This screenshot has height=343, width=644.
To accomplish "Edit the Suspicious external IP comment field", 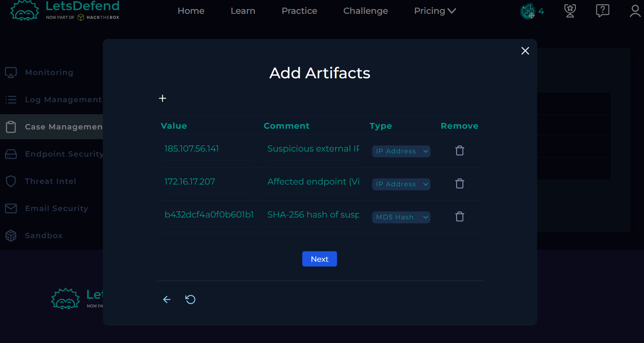I will (313, 149).
